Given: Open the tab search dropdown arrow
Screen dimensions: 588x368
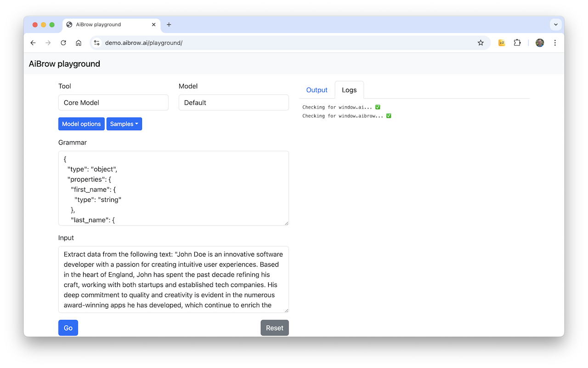Looking at the screenshot, I should 556,24.
